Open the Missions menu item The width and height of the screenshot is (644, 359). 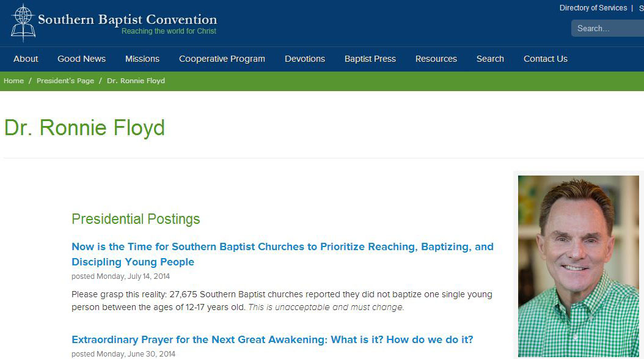[142, 59]
